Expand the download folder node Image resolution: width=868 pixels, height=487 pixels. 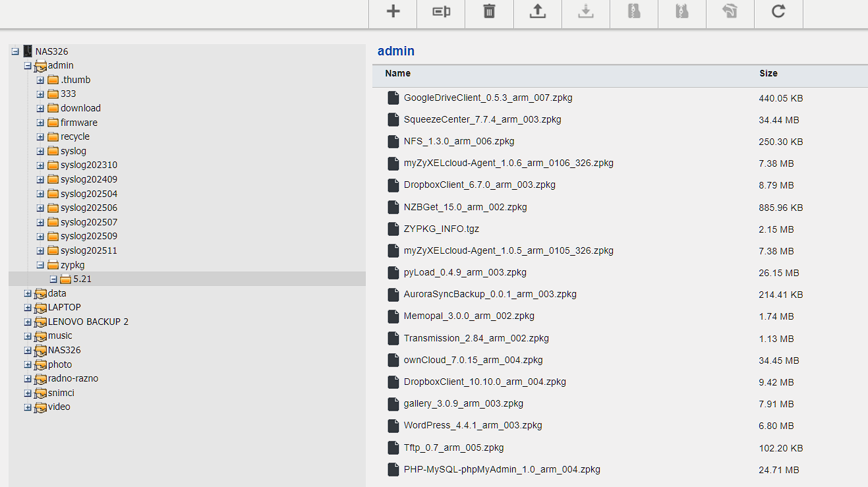(40, 108)
